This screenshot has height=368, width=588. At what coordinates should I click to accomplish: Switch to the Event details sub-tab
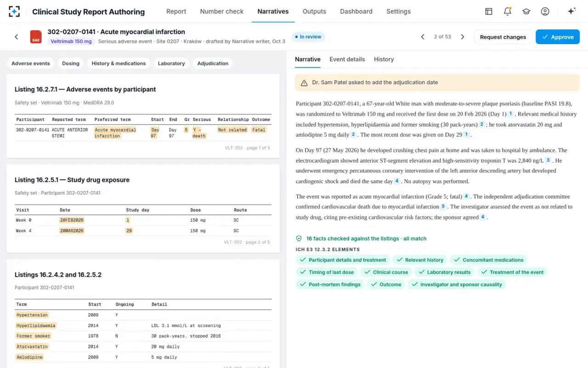coord(347,59)
